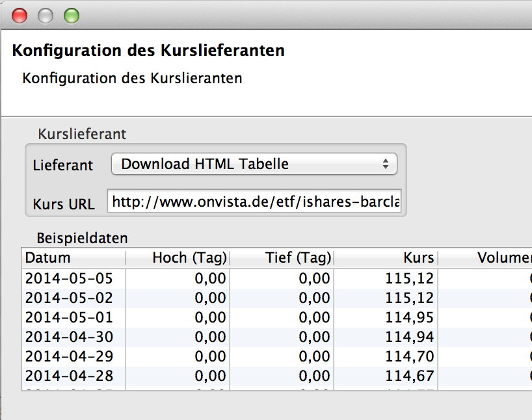Click into the Kurs URL field
This screenshot has height=420, width=532.
[x=256, y=202]
